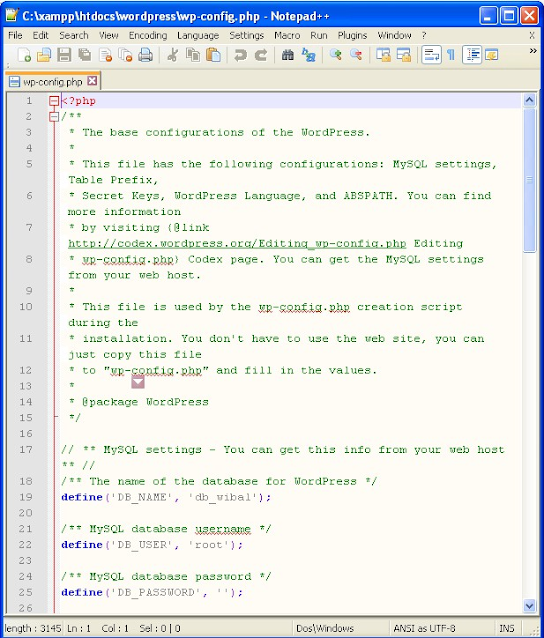Close the current document toolbar icon

coord(105,55)
